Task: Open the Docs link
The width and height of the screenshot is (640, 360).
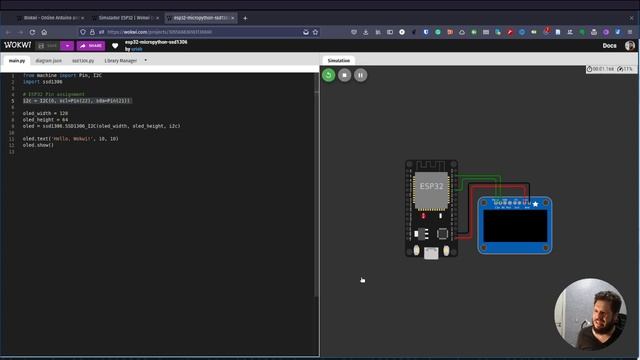Action: coord(609,46)
